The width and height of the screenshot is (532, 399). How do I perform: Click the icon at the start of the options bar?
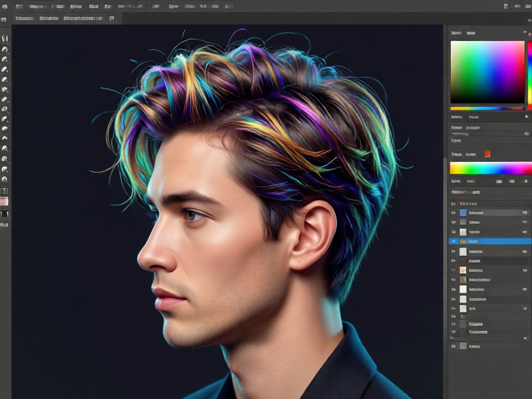pyautogui.click(x=4, y=19)
